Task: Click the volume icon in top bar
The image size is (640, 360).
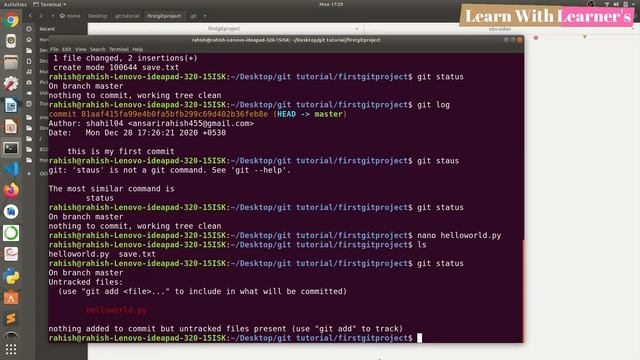Action: [x=616, y=4]
